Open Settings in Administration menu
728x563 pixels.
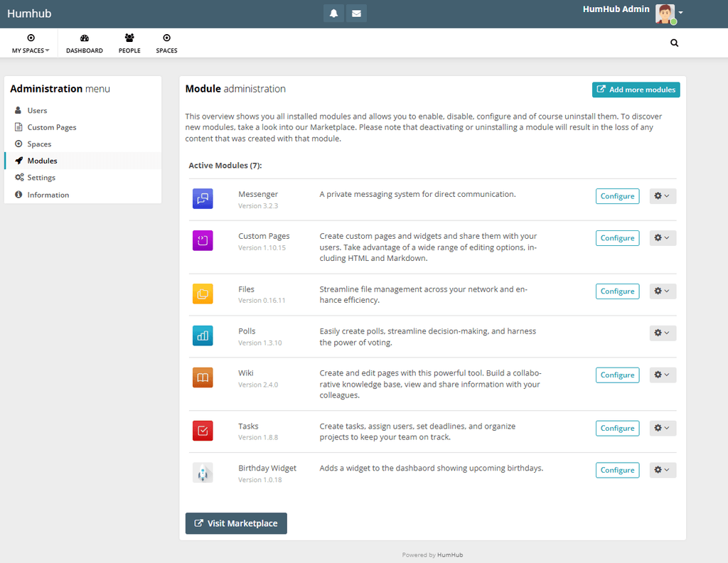[41, 178]
